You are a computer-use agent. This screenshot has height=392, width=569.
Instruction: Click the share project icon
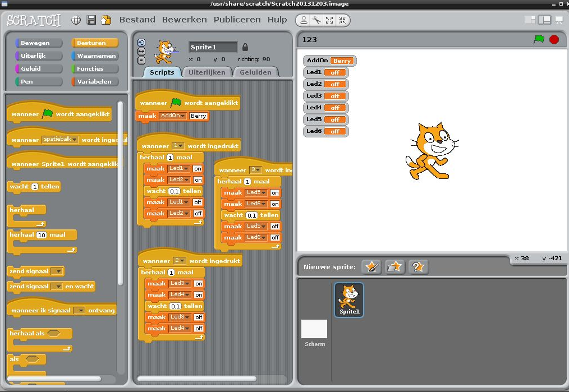tap(106, 20)
